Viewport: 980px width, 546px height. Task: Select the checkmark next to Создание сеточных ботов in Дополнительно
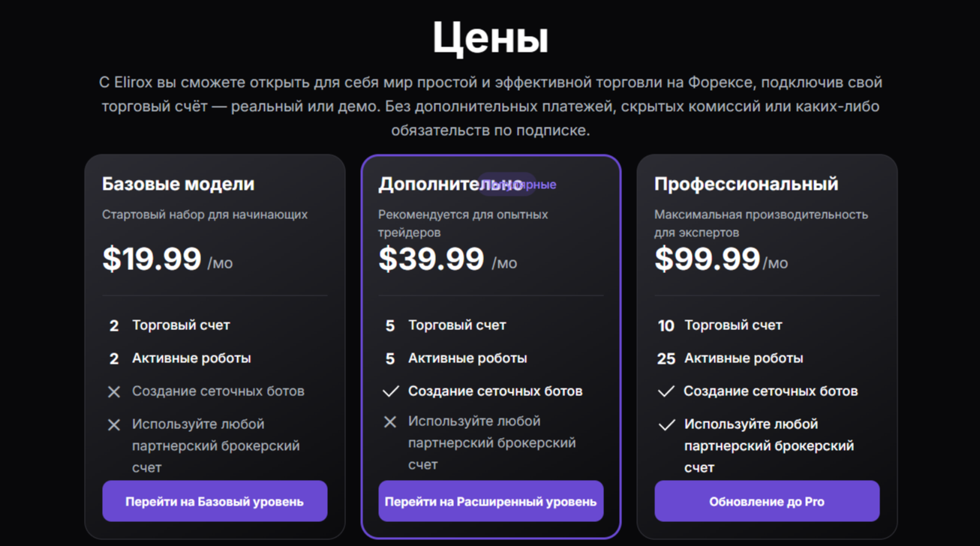click(x=391, y=390)
